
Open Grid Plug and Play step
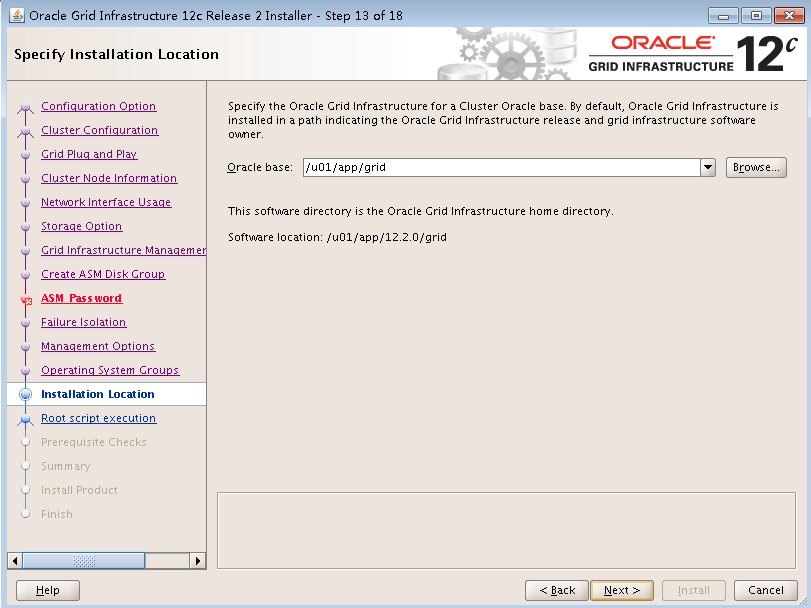89,154
